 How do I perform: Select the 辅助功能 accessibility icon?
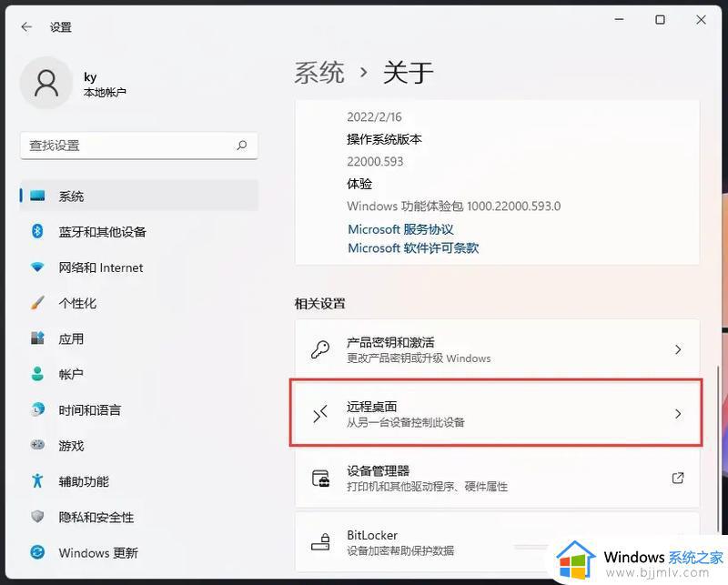click(37, 480)
